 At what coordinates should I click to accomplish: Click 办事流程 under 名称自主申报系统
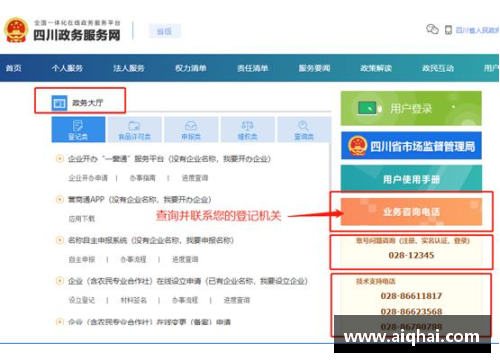pyautogui.click(x=133, y=259)
